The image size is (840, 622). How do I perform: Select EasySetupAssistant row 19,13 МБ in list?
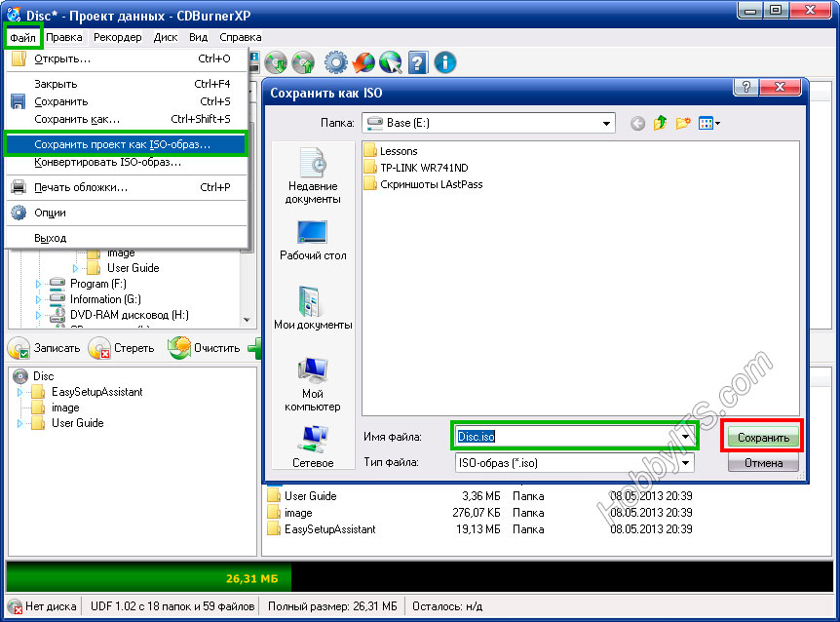[x=479, y=529]
